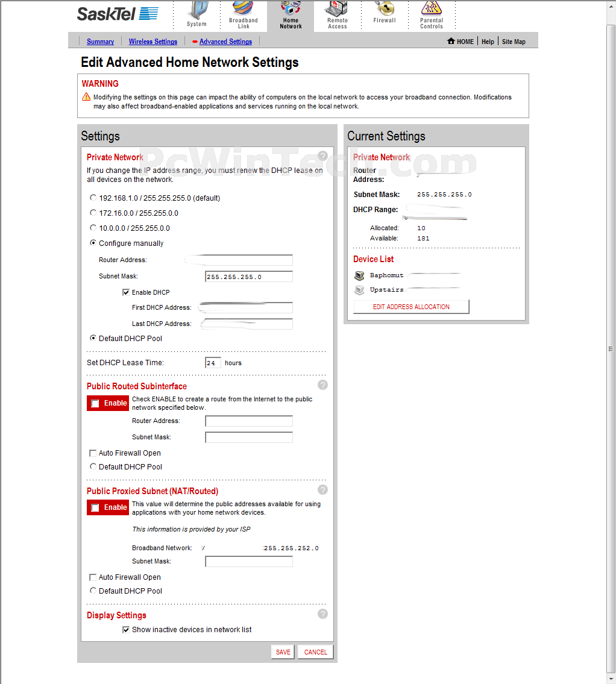Open help for Public Proxied Subnet
Viewport: 616px width, 684px height.
[x=323, y=489]
